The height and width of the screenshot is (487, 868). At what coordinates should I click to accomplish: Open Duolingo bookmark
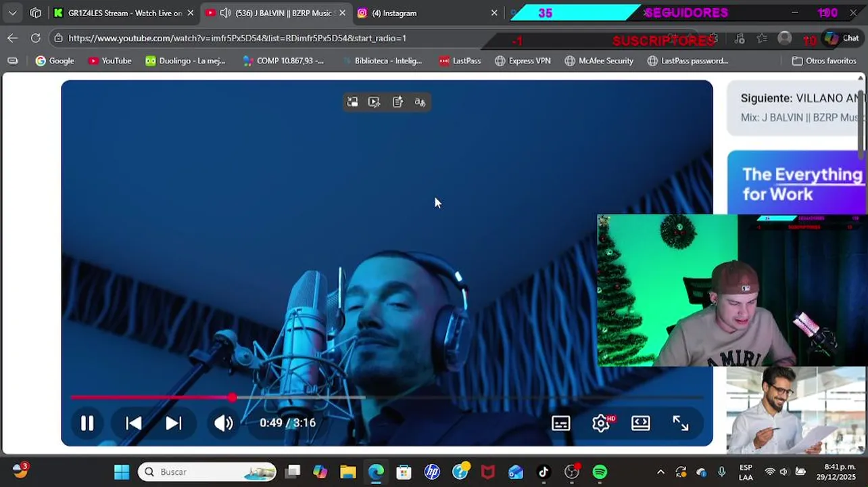(x=185, y=61)
